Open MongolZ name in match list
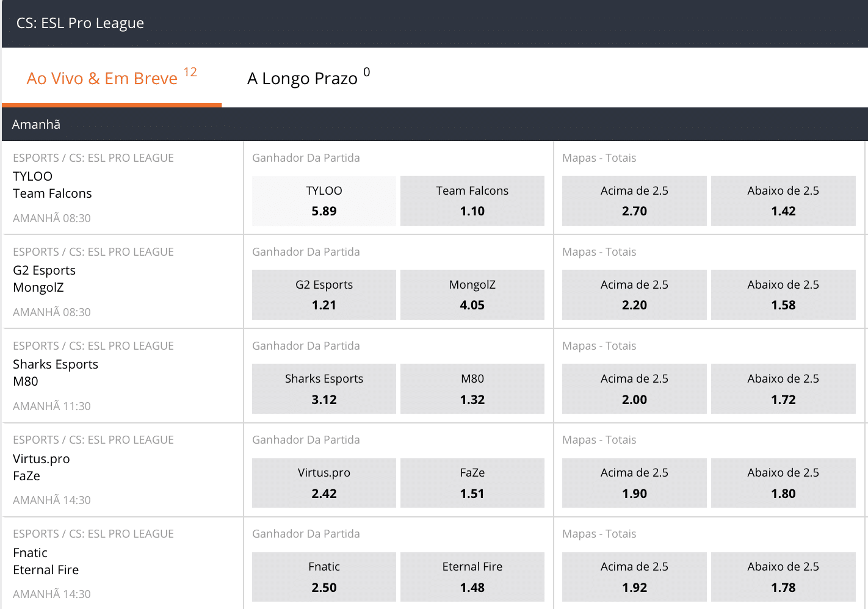This screenshot has height=609, width=868. [x=38, y=287]
